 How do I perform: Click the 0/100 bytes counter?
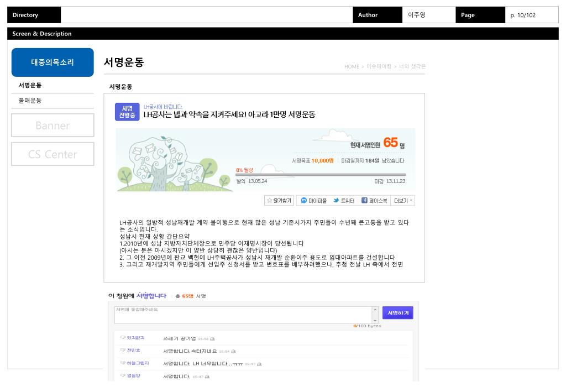click(367, 326)
